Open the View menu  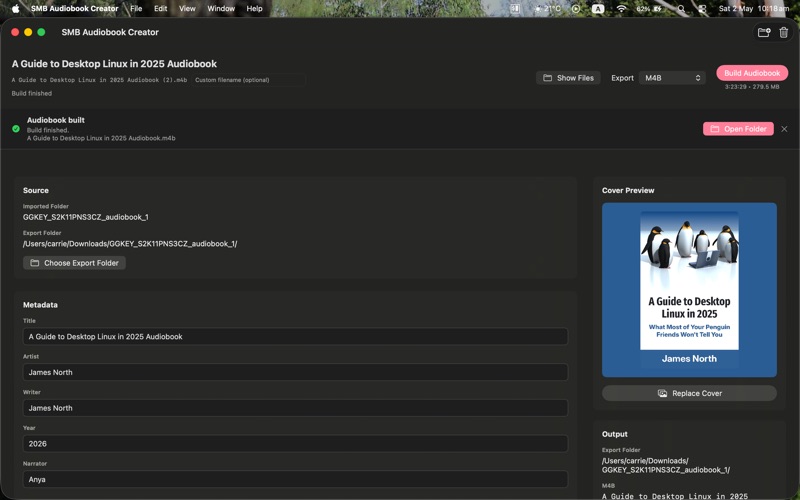pyautogui.click(x=187, y=9)
